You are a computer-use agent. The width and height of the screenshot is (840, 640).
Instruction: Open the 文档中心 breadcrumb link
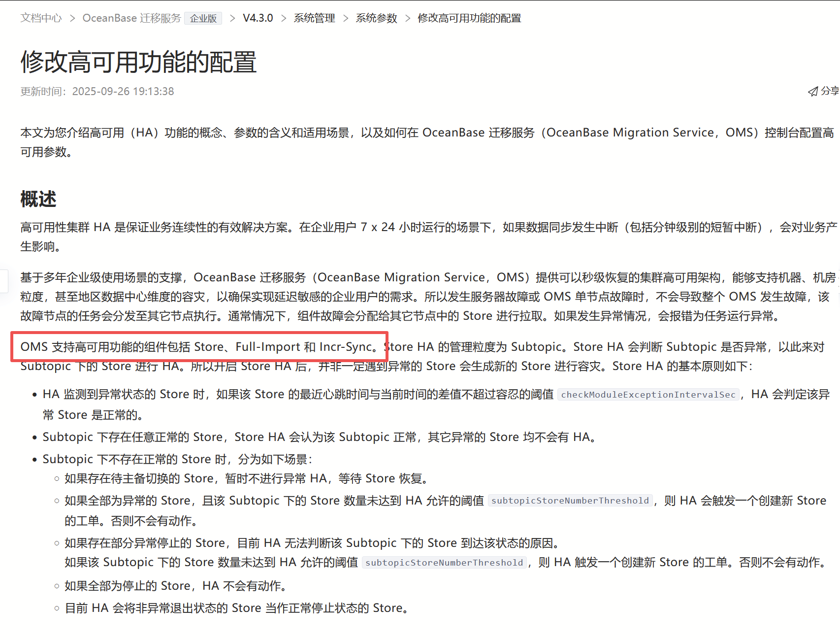(41, 18)
